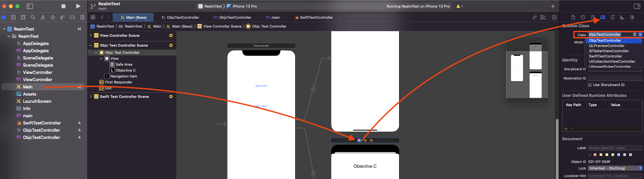The image size is (644, 179).
Task: Show the Connections inspector
Action: 632,17
